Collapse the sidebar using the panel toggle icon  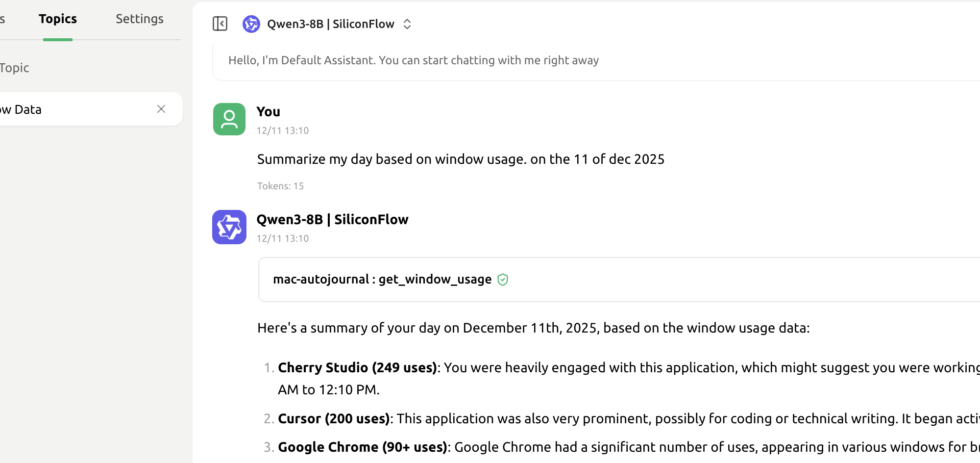coord(220,24)
